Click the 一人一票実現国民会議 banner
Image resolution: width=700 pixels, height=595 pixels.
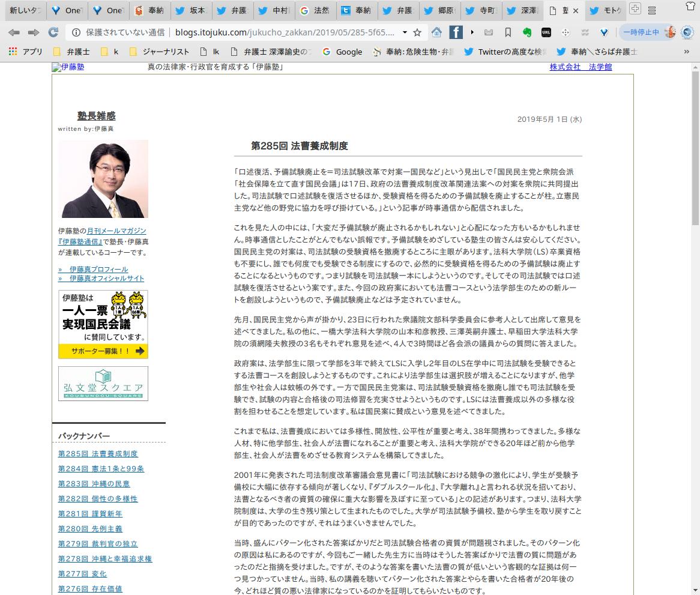(103, 324)
